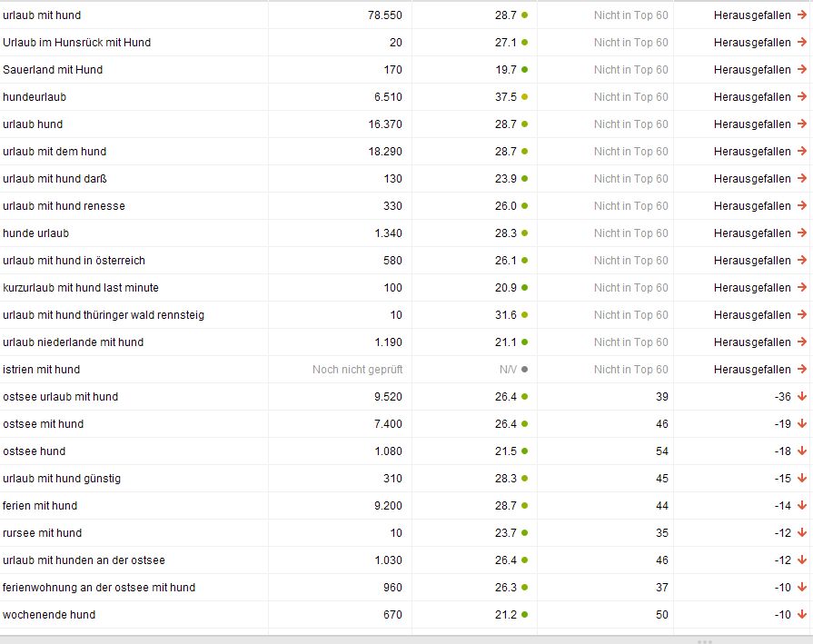The height and width of the screenshot is (644, 813).
Task: Click 'Herausgefallen' for 'urlaub niederlande mit hund'
Action: click(x=752, y=342)
